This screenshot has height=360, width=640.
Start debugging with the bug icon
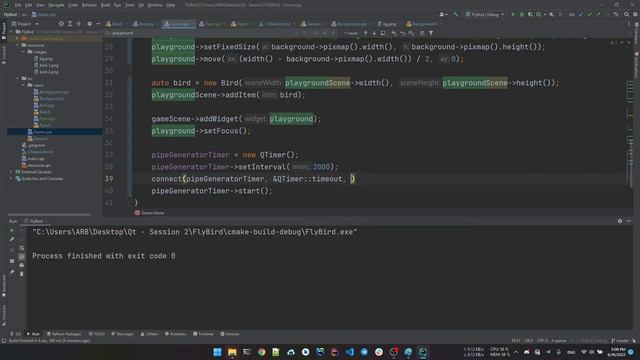[522, 14]
